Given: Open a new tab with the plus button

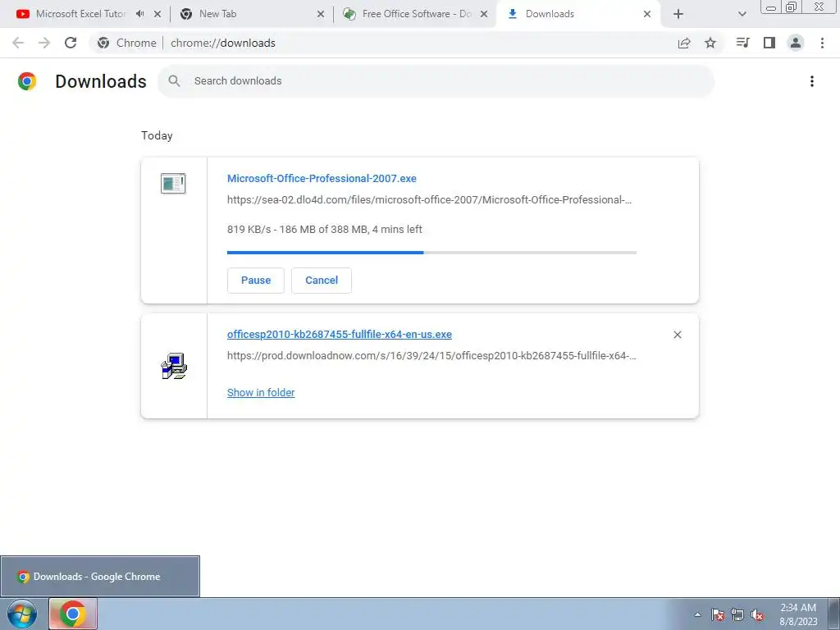Looking at the screenshot, I should point(678,14).
